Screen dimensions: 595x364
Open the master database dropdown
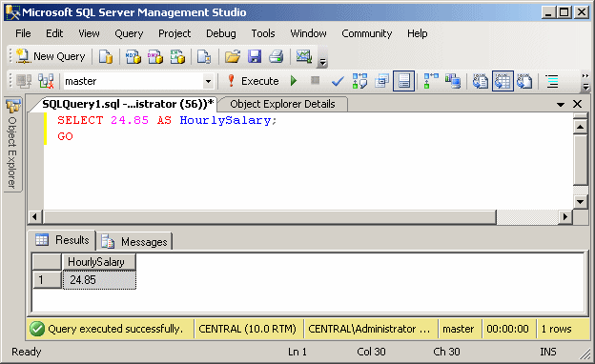coord(208,81)
